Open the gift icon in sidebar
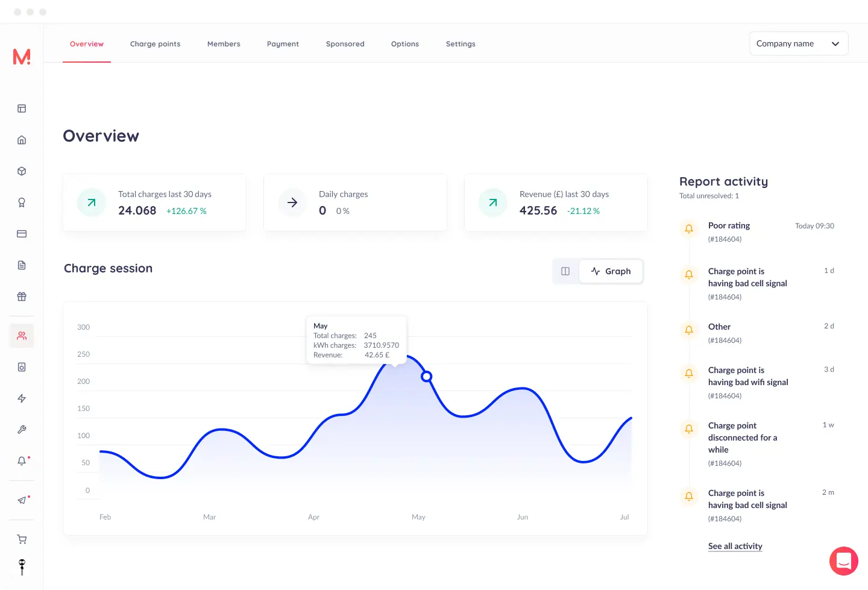The image size is (868, 590). click(22, 297)
